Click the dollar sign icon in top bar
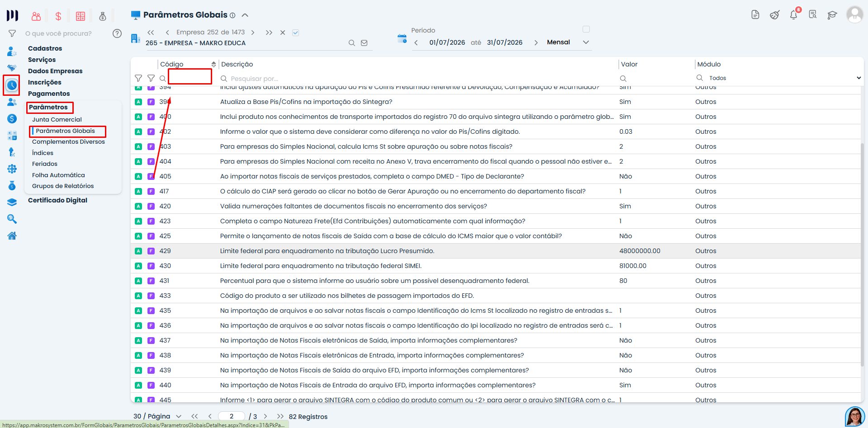The width and height of the screenshot is (868, 428). click(x=58, y=16)
